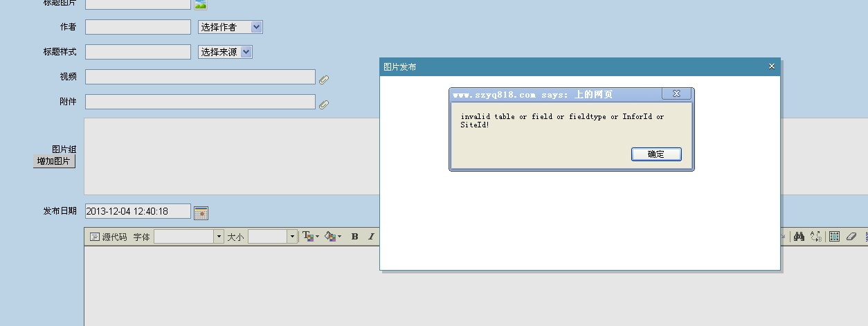Click the 确定 button in alert
868x326 pixels.
pos(656,154)
